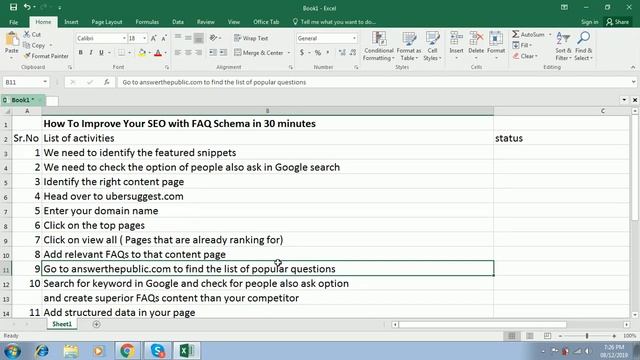Image resolution: width=640 pixels, height=360 pixels.
Task: Open the Format cells menu
Action: [496, 45]
